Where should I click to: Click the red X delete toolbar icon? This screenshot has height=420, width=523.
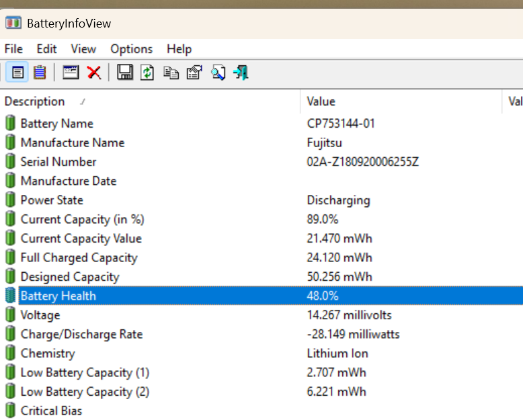(94, 72)
